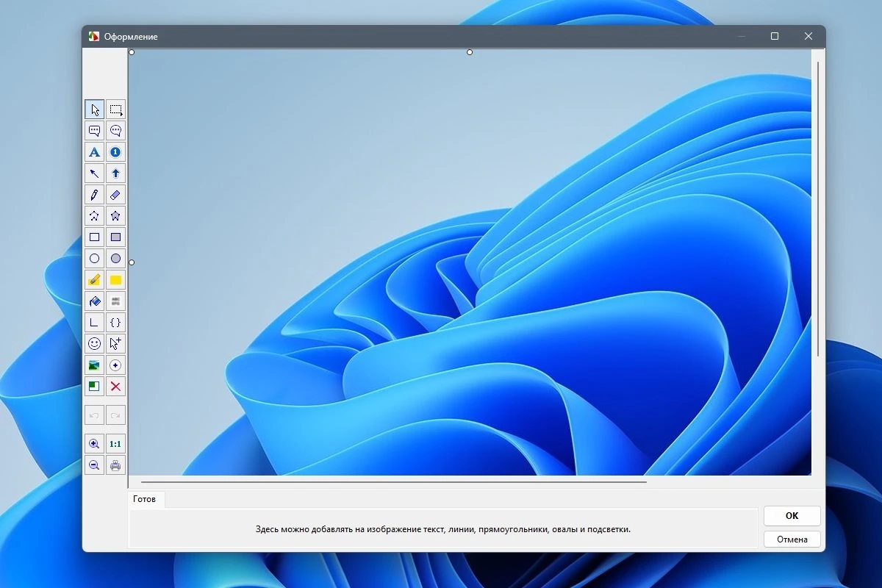Select the text tool with letter A
882x588 pixels.
[94, 152]
